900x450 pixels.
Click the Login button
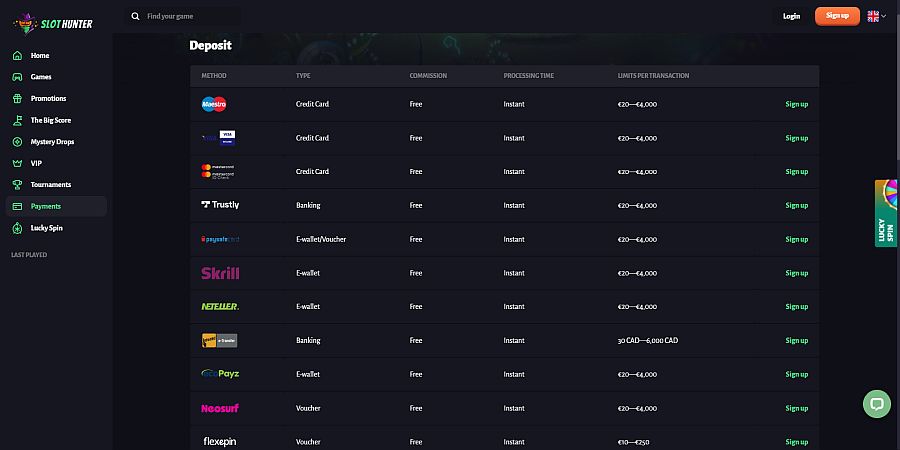coord(791,17)
